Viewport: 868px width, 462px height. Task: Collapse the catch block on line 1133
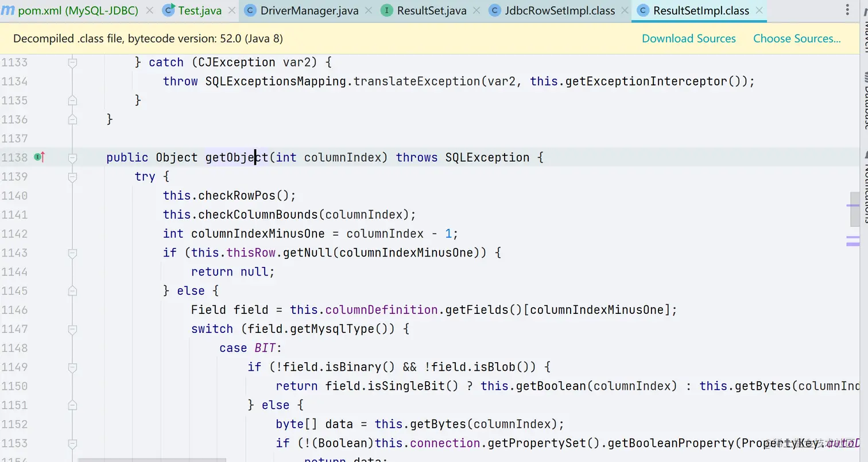tap(72, 62)
